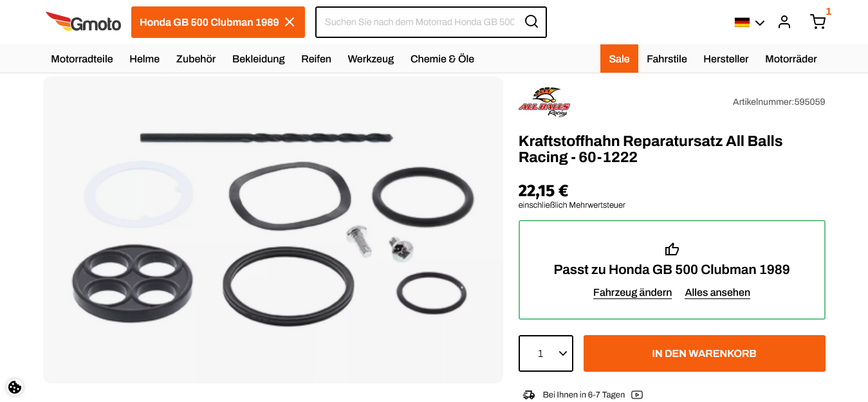Focus the motorcycle parts search field
The width and height of the screenshot is (868, 402).
(x=420, y=22)
